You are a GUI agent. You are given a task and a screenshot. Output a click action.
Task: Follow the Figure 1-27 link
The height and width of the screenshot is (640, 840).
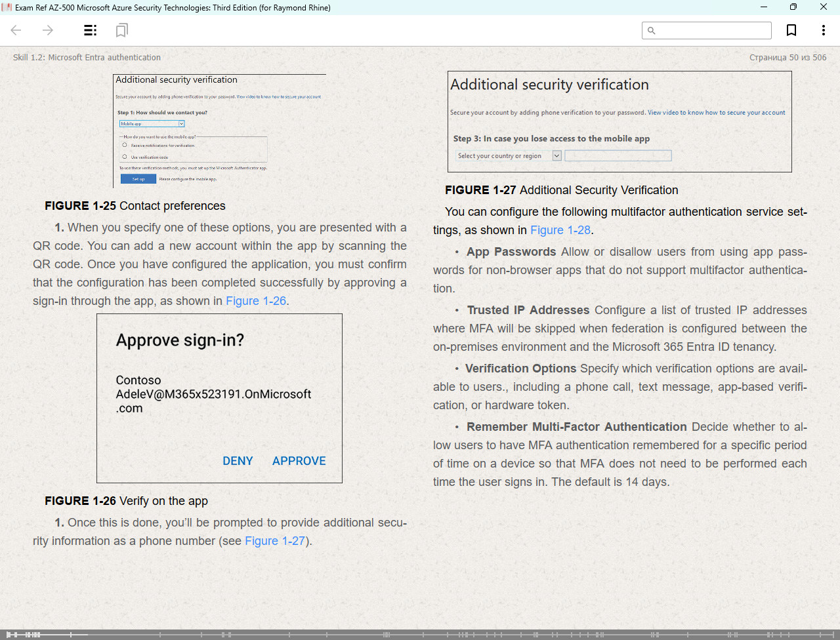[x=275, y=541]
